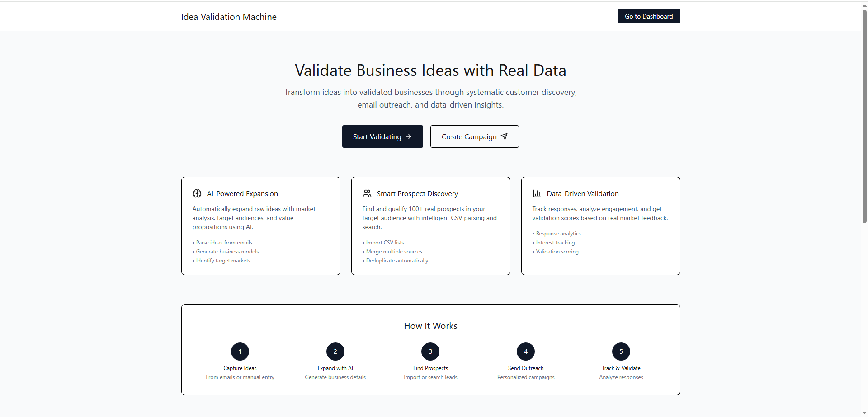Select step 1 circle under How It Works
868x417 pixels.
[240, 351]
